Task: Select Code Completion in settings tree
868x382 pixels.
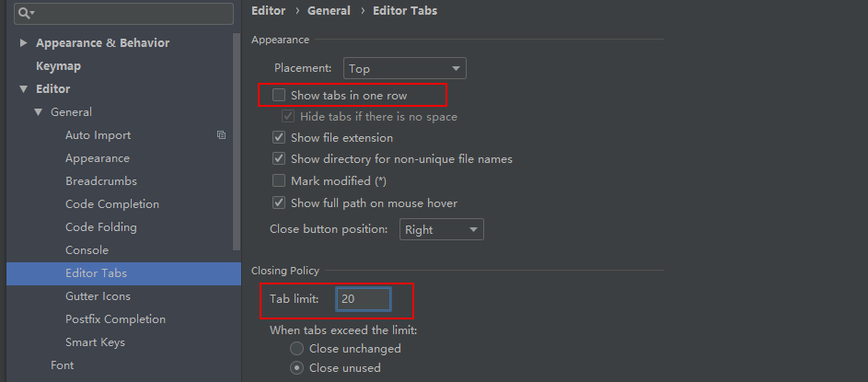Action: [112, 204]
